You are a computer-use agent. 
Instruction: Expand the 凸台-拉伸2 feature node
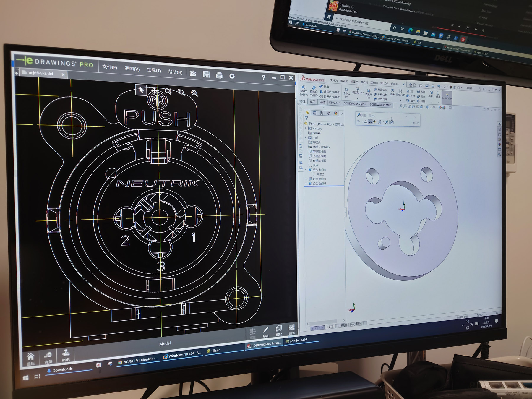[x=306, y=183]
